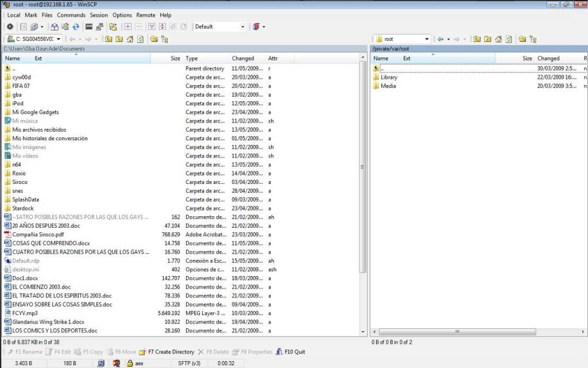Open remote back-history dropdown arrow
This screenshot has width=588, height=368.
(448, 39)
